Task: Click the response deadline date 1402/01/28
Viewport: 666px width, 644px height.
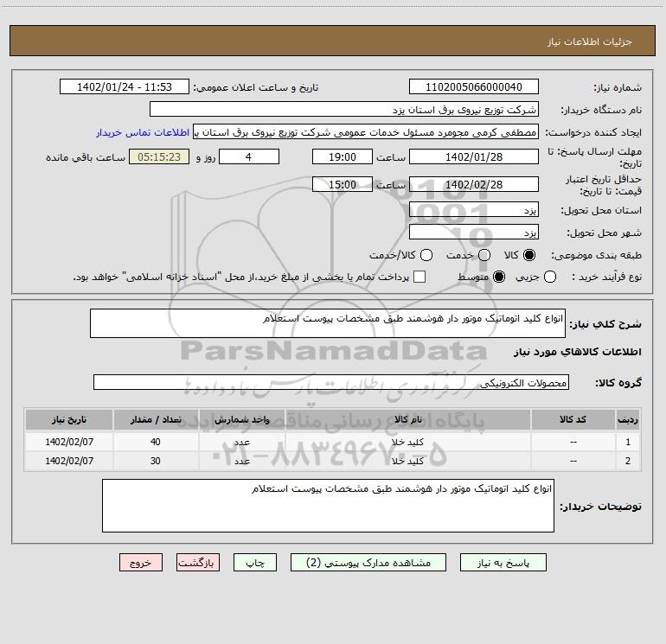Action: (x=474, y=156)
